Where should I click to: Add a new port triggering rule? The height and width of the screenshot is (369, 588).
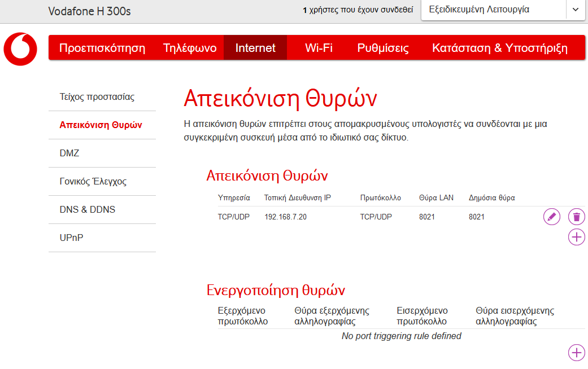coord(576,353)
